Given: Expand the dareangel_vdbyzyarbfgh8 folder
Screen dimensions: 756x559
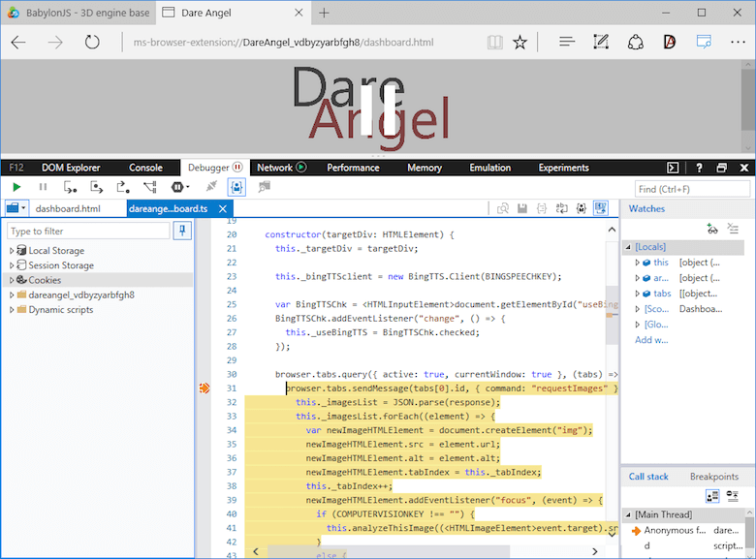Looking at the screenshot, I should tap(12, 295).
